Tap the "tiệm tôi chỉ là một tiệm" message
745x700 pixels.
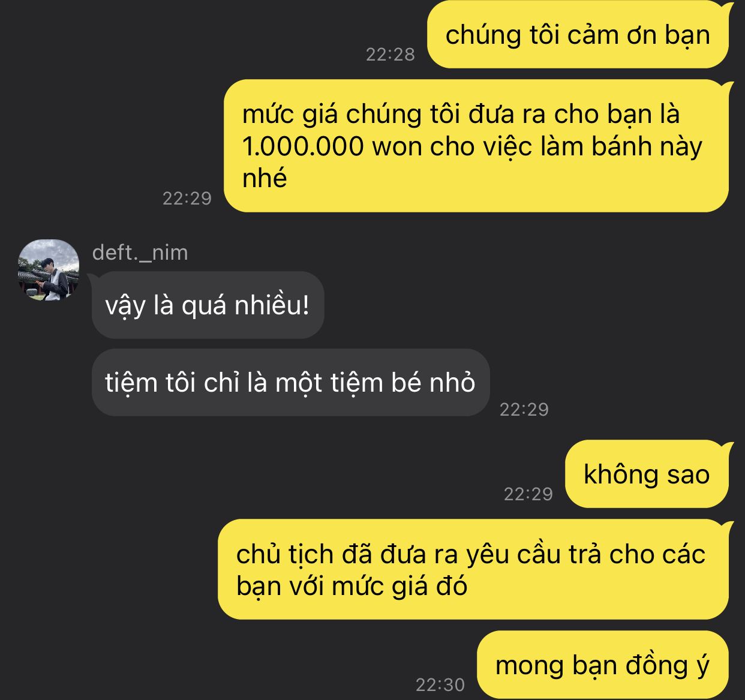[x=290, y=382]
